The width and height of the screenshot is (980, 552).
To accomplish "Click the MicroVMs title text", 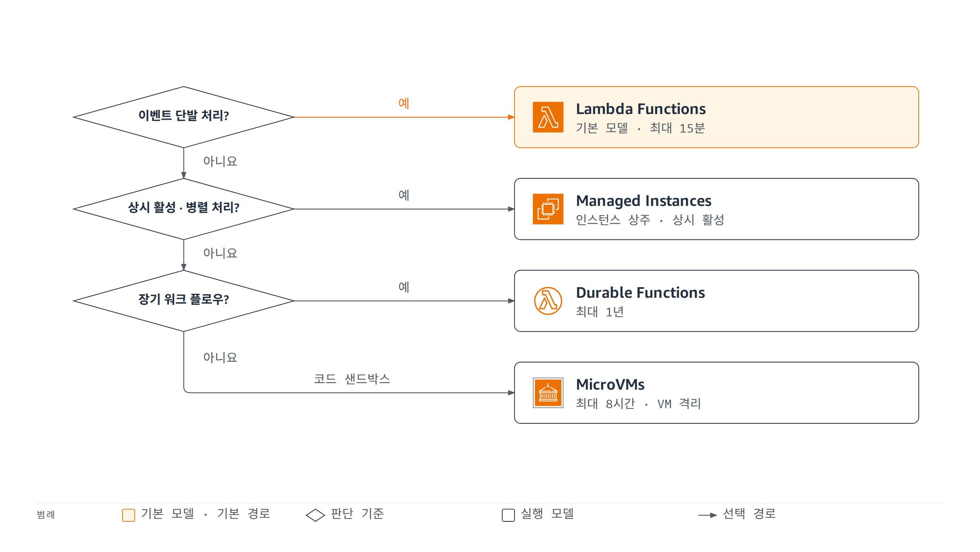I will coord(610,385).
